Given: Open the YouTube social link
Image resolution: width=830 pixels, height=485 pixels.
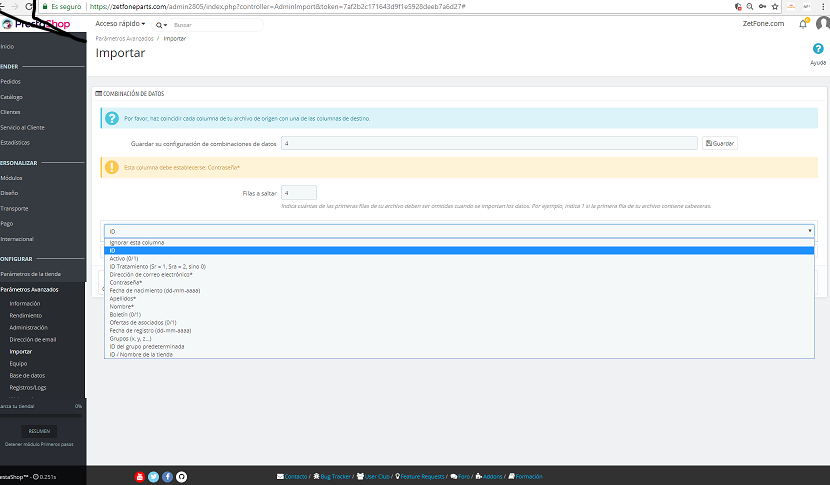Looking at the screenshot, I should 139,477.
